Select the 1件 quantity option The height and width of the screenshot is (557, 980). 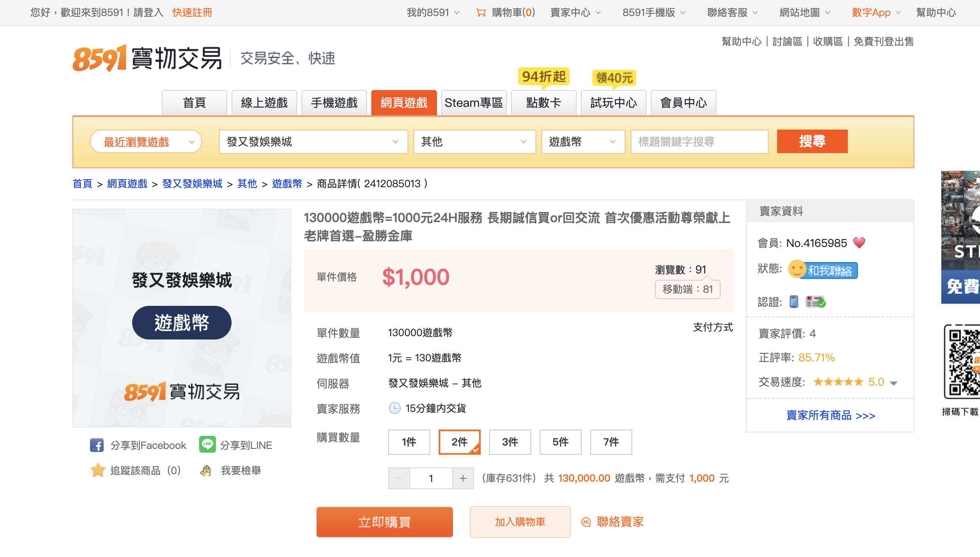[409, 442]
